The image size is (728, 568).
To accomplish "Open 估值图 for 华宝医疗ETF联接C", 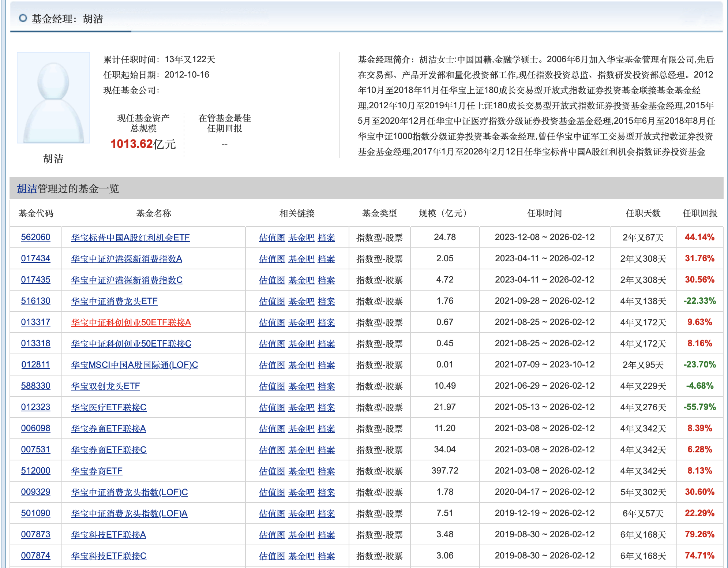I will point(272,407).
